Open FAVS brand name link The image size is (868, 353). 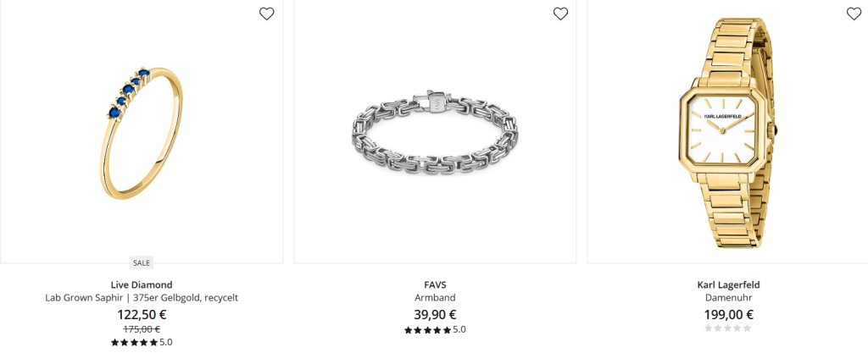tap(435, 285)
